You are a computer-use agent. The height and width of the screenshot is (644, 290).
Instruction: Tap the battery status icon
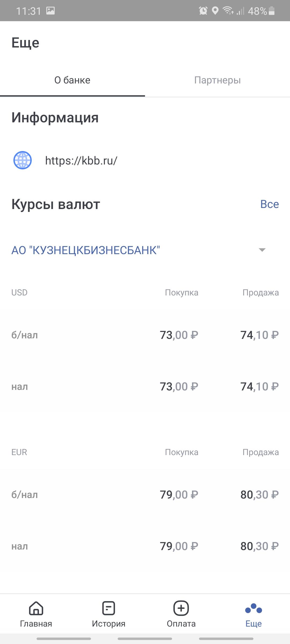[272, 11]
